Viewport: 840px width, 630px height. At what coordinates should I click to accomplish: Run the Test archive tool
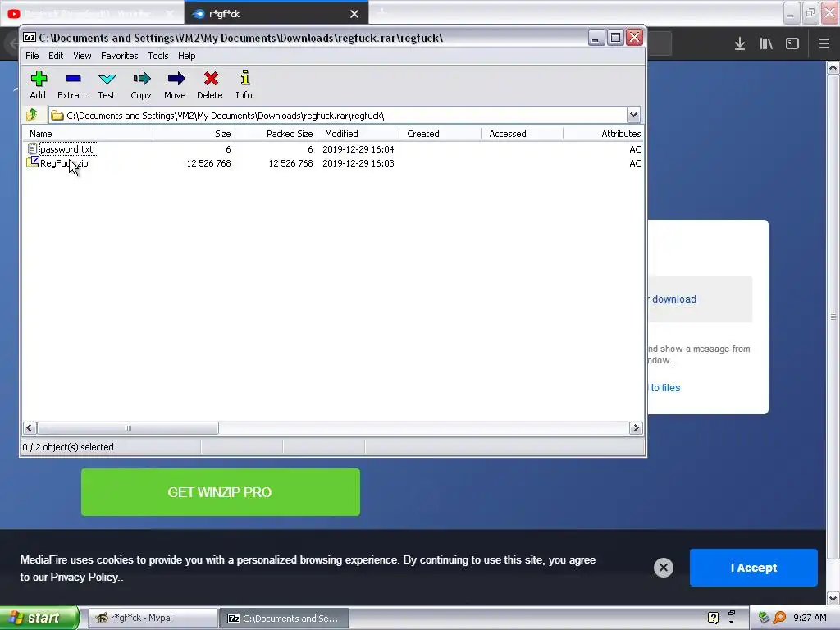(x=107, y=84)
